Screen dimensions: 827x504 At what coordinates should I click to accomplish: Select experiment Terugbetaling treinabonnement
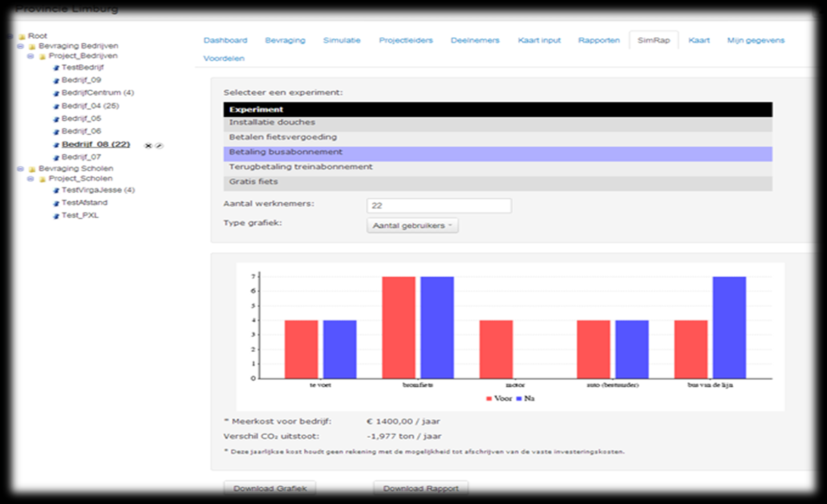coord(498,168)
